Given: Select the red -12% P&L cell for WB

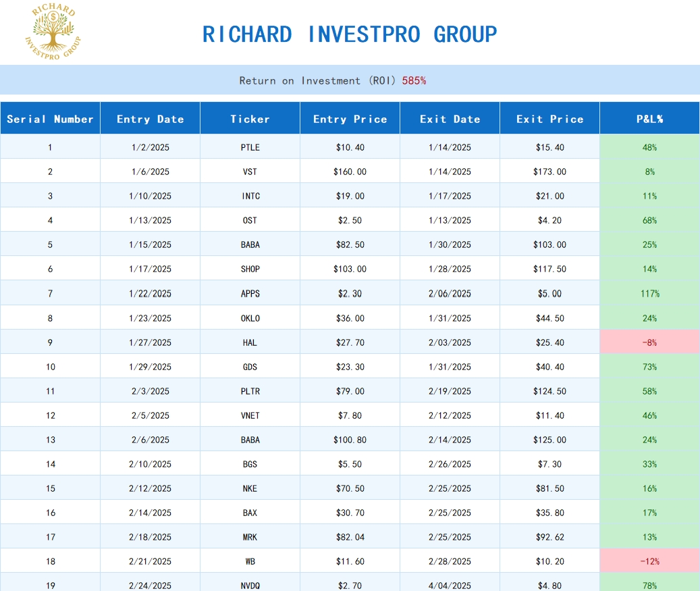Looking at the screenshot, I should tap(649, 561).
